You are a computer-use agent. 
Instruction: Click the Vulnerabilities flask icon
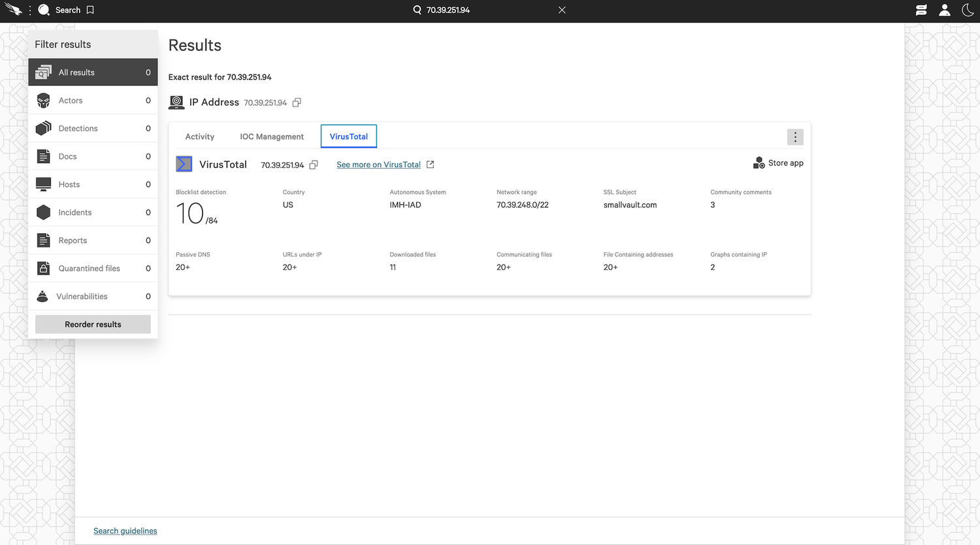[x=43, y=295]
